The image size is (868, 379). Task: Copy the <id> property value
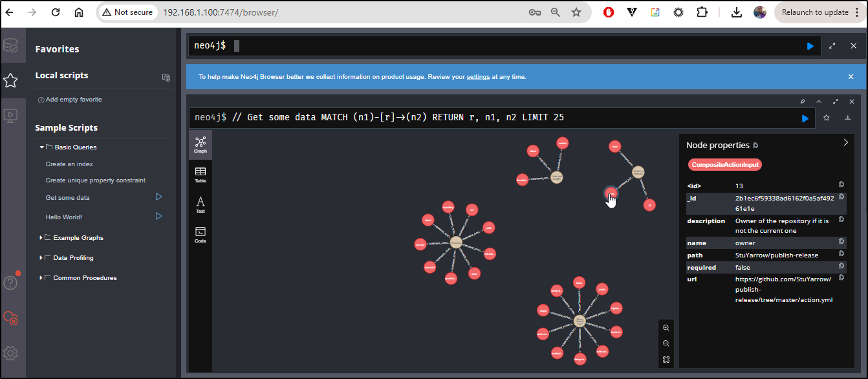[841, 185]
